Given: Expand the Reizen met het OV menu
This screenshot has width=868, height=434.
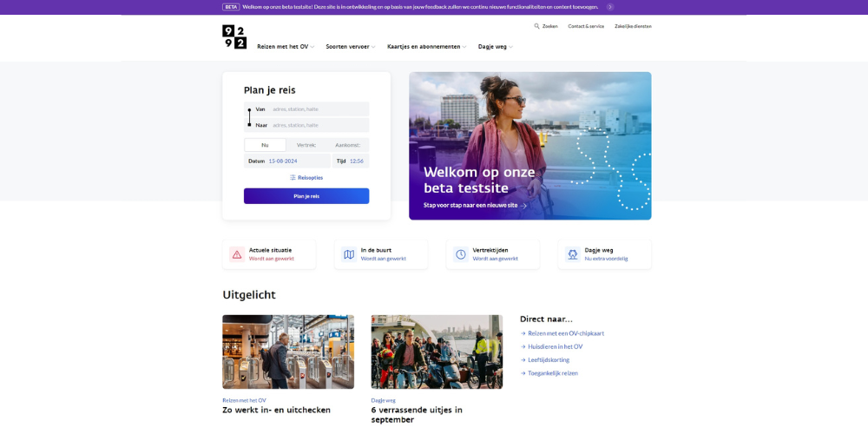Looking at the screenshot, I should tap(286, 47).
